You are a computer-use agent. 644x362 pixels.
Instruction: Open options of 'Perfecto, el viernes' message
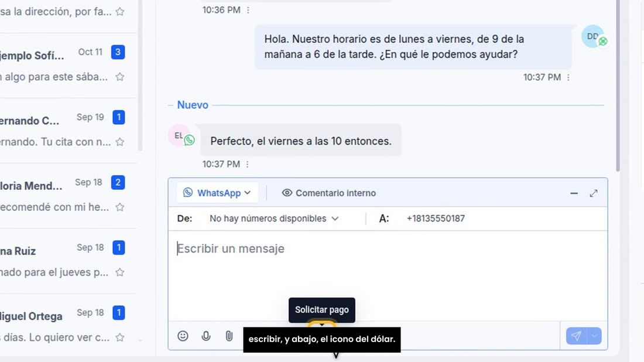(247, 165)
